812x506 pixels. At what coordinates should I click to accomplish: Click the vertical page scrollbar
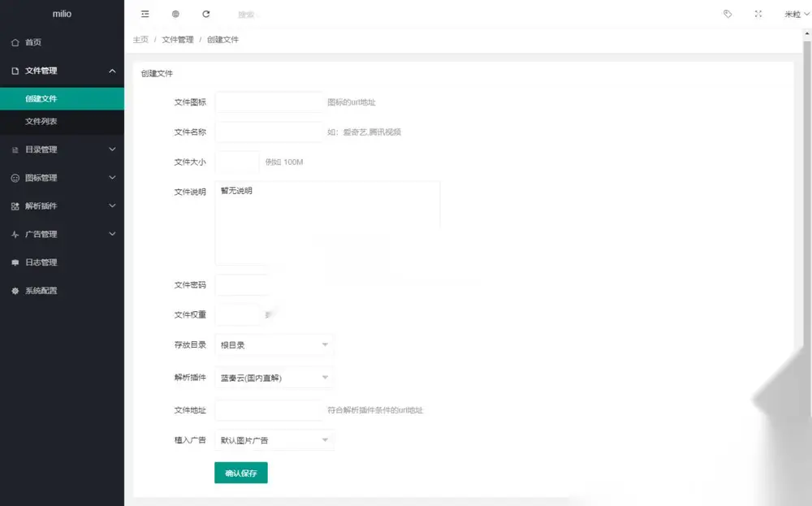pos(807,228)
